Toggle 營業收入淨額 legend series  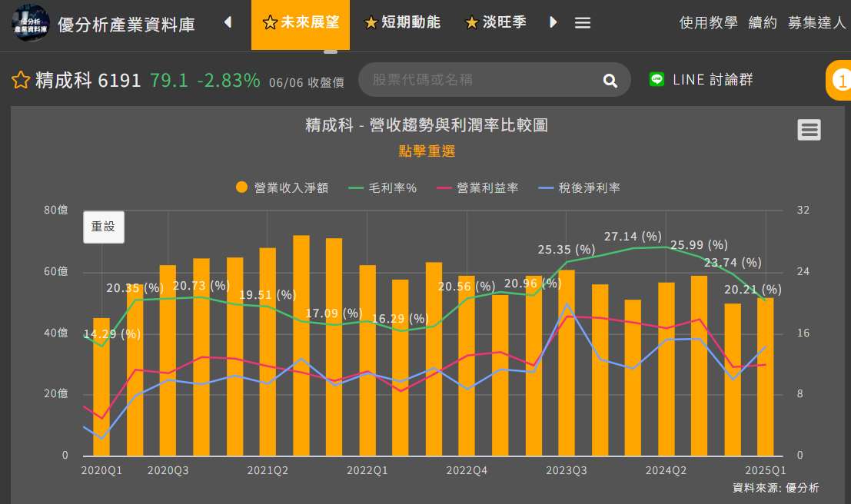[282, 187]
